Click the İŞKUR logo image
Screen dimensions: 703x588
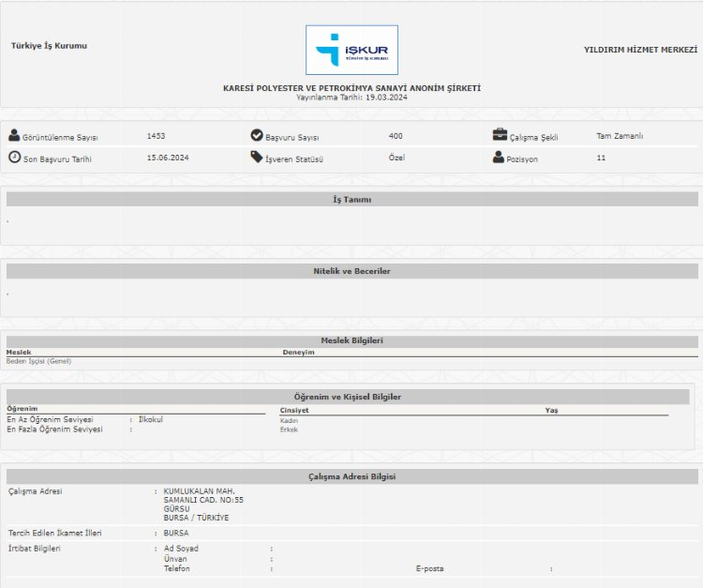351,50
